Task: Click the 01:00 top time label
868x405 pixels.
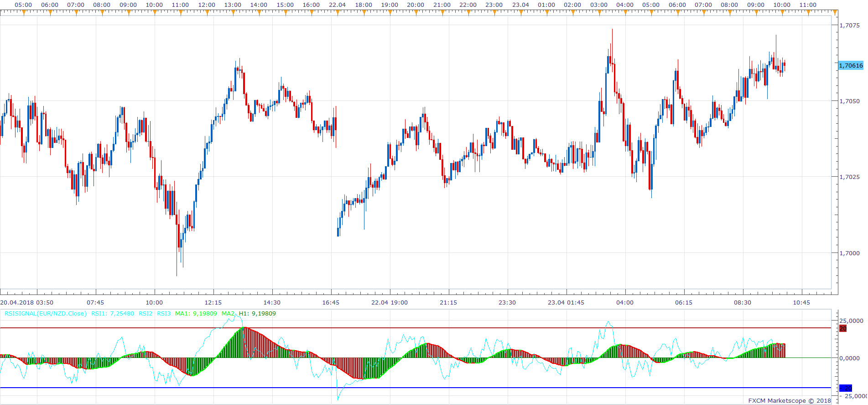Action: (546, 5)
